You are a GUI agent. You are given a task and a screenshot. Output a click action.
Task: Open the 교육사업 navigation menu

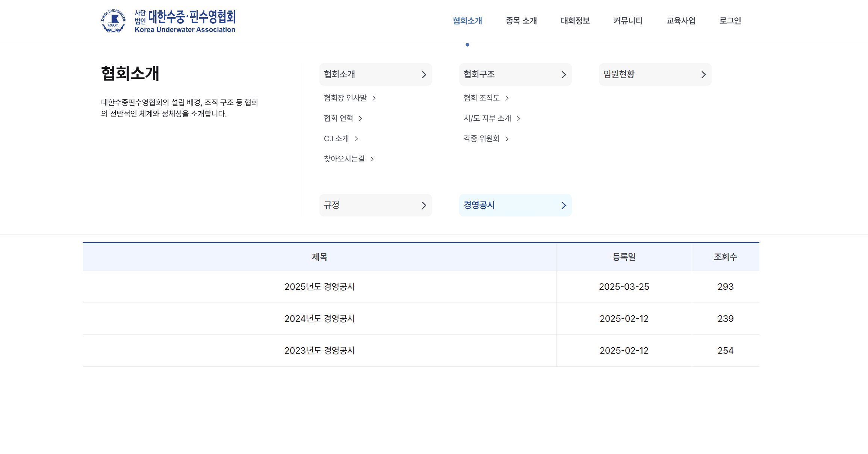[681, 21]
